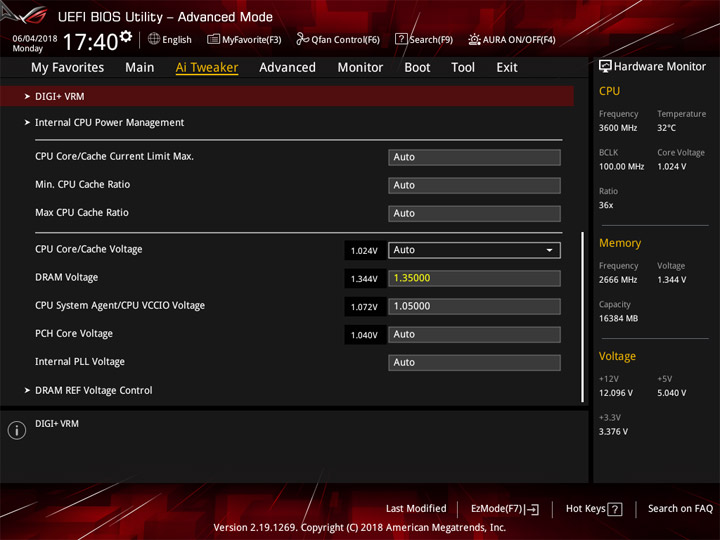Open the My Favorites tab
The image size is (720, 540).
pos(68,68)
